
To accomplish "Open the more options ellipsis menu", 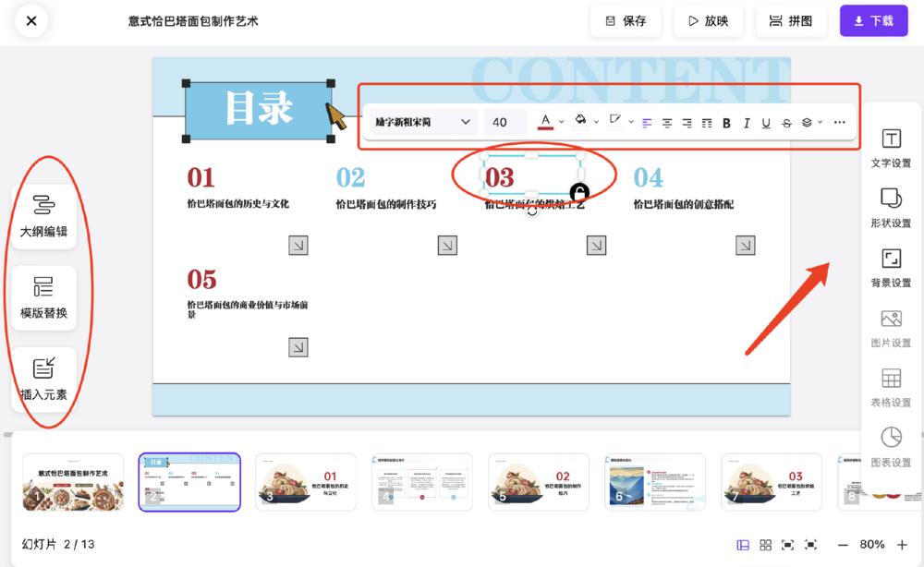I will coord(839,122).
